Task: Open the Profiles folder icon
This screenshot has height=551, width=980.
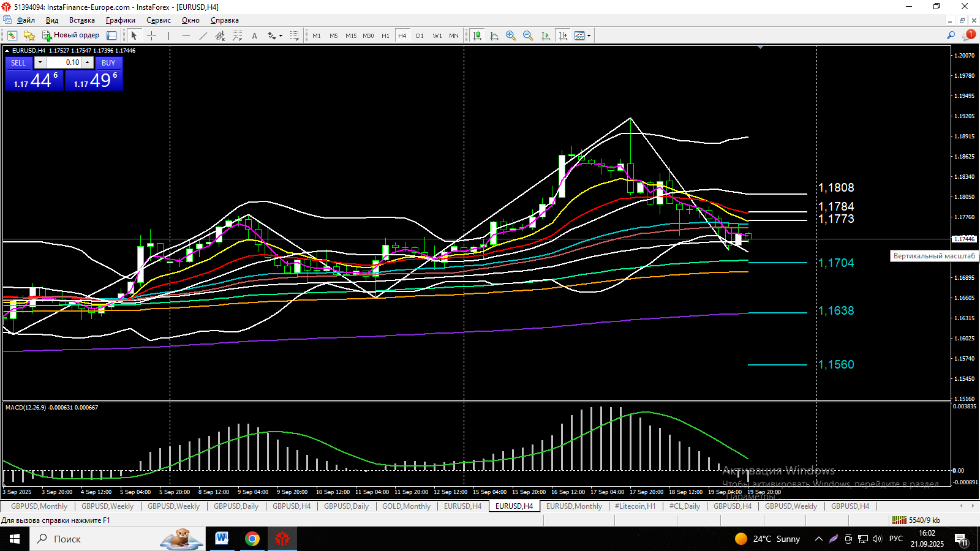Action: 29,36
